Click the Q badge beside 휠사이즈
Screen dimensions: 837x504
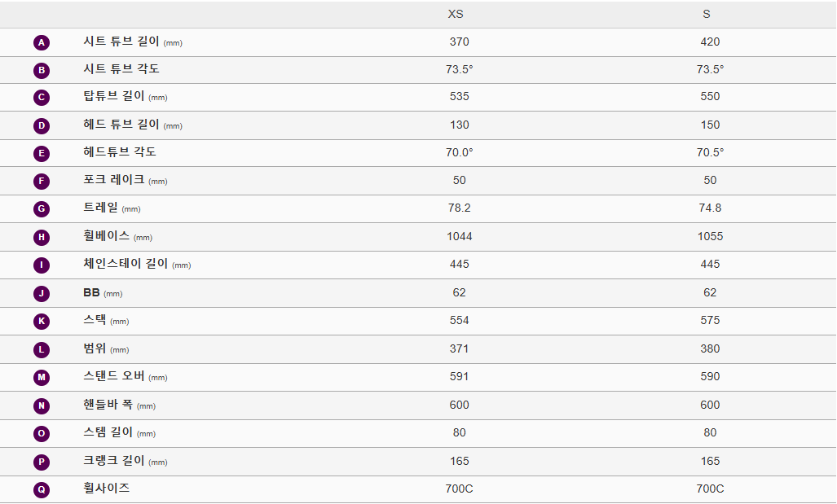tap(42, 490)
